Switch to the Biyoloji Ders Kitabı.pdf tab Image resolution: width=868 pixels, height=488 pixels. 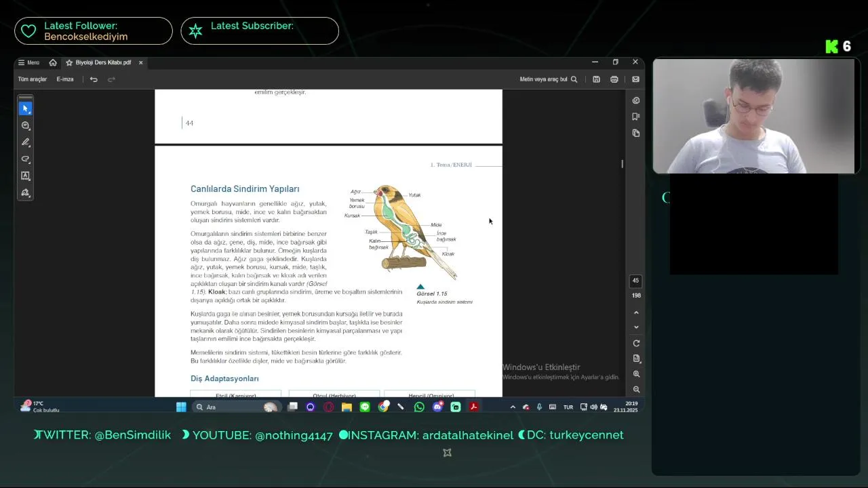pos(103,62)
